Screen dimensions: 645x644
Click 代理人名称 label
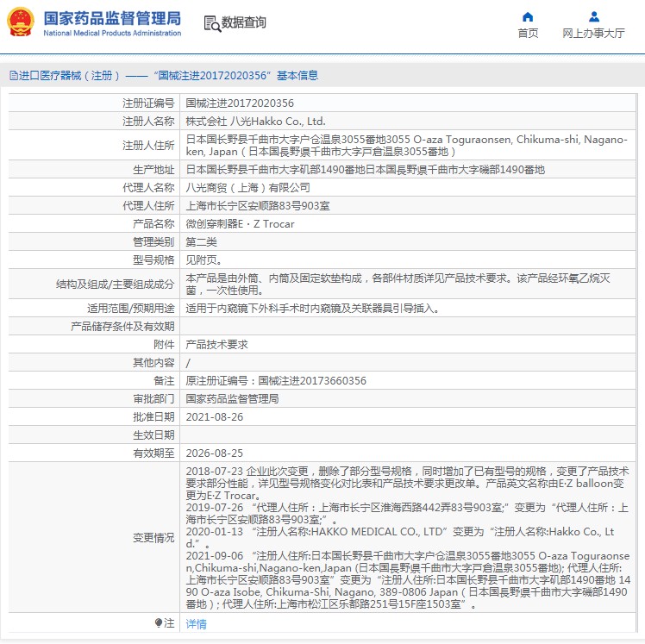click(148, 188)
